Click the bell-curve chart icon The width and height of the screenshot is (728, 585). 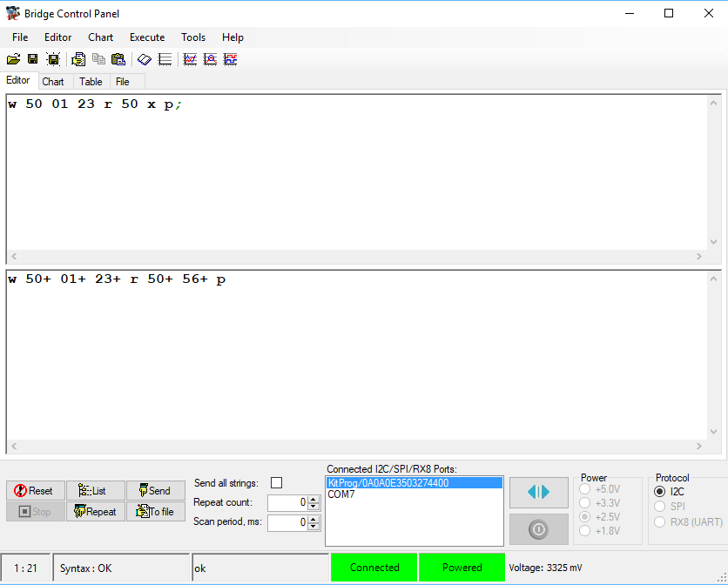point(211,59)
